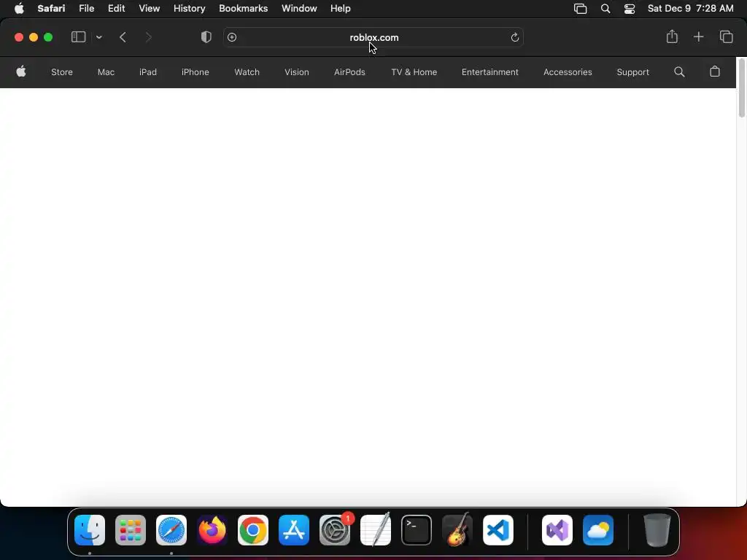Click the date and time in menu bar

coord(690,9)
